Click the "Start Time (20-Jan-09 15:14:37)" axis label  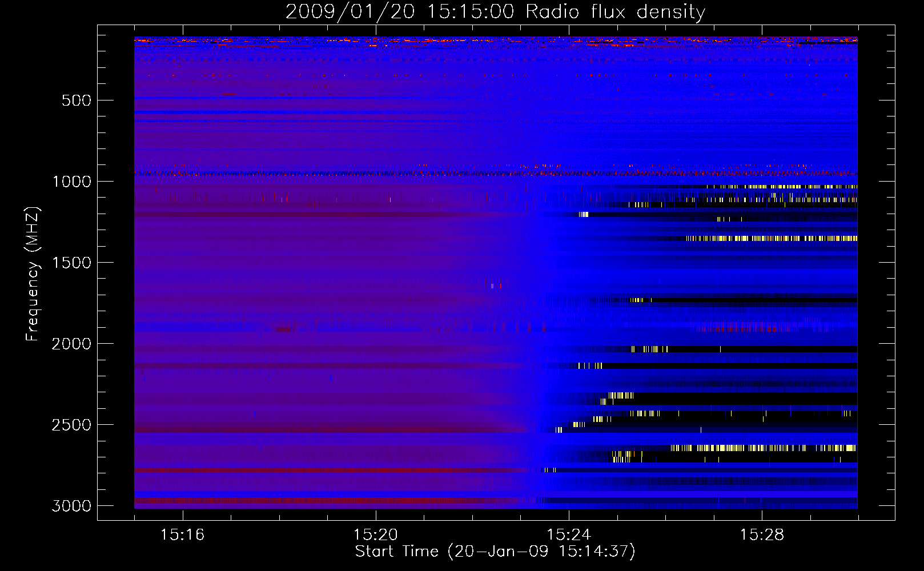pyautogui.click(x=495, y=552)
